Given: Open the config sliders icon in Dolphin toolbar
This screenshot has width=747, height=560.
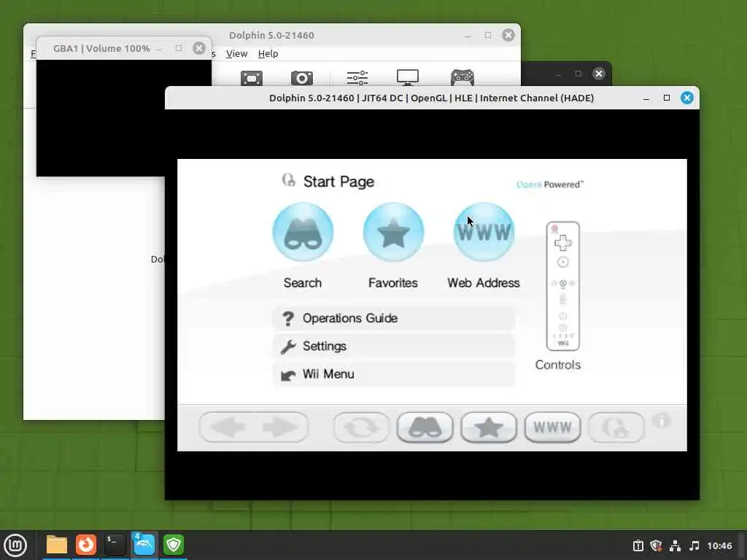Looking at the screenshot, I should [x=357, y=77].
